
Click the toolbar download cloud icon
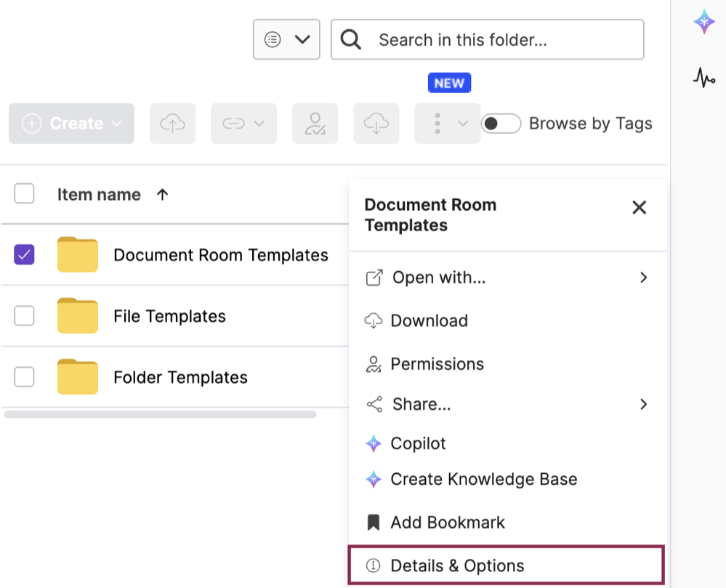tap(376, 124)
